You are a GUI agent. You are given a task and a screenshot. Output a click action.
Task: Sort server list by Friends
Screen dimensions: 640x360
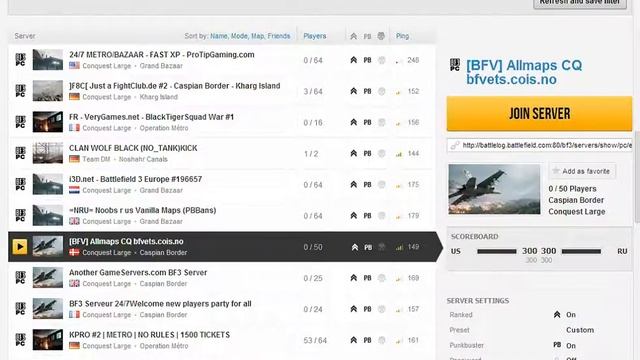coord(279,36)
